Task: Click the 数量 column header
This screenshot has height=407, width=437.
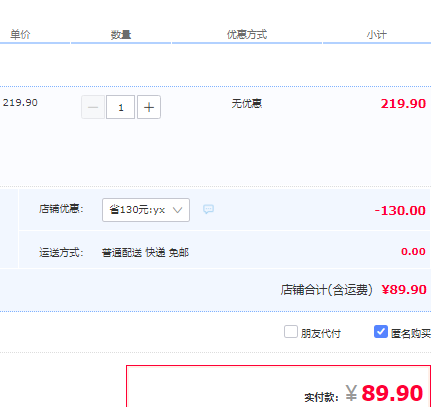Action: [x=121, y=34]
